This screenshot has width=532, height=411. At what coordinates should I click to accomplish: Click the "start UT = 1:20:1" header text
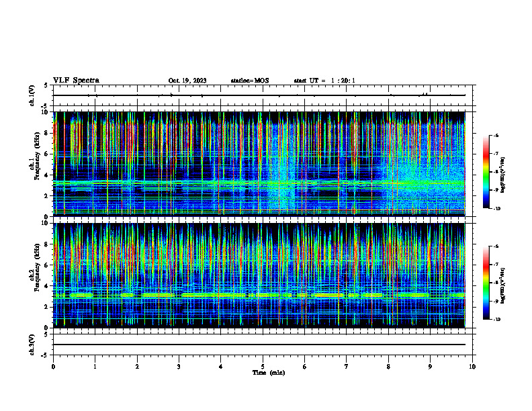pyautogui.click(x=324, y=81)
